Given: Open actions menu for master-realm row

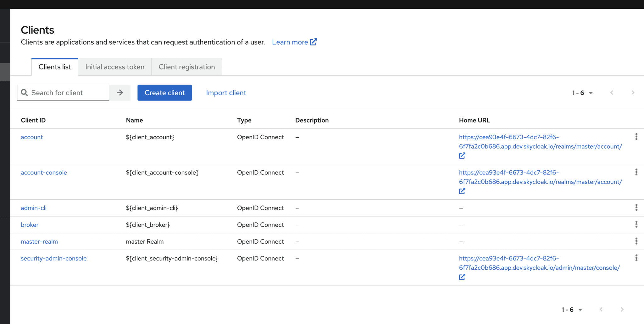Looking at the screenshot, I should [636, 241].
